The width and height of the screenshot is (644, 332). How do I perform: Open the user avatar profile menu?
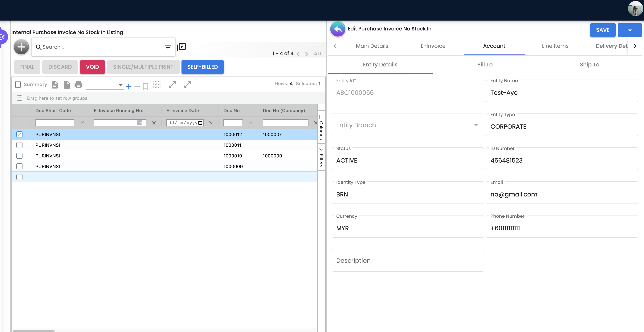point(635,9)
